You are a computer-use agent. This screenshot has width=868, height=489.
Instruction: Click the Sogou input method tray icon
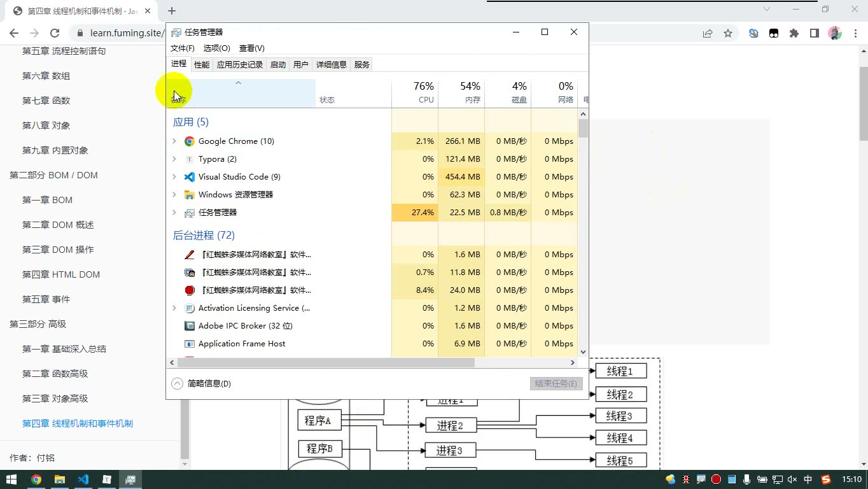pyautogui.click(x=826, y=479)
